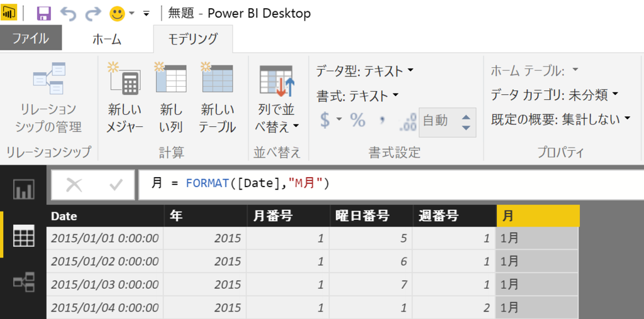Click 曜日番号 cell with value 7
Viewport: 644px width, 319px height.
[x=372, y=284]
